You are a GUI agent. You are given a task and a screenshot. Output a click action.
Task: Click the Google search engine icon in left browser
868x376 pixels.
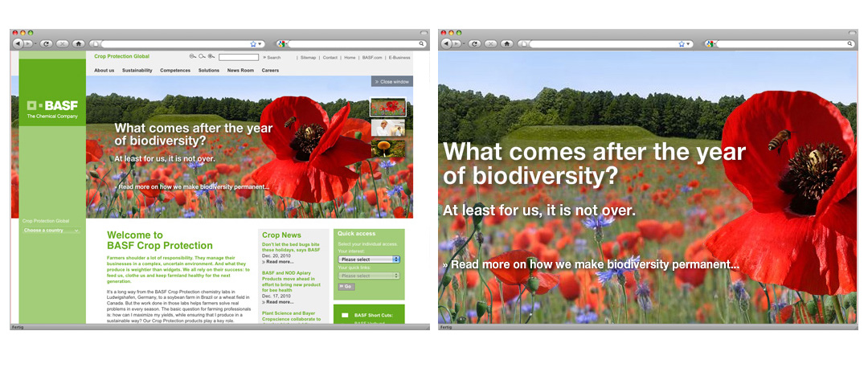point(280,43)
